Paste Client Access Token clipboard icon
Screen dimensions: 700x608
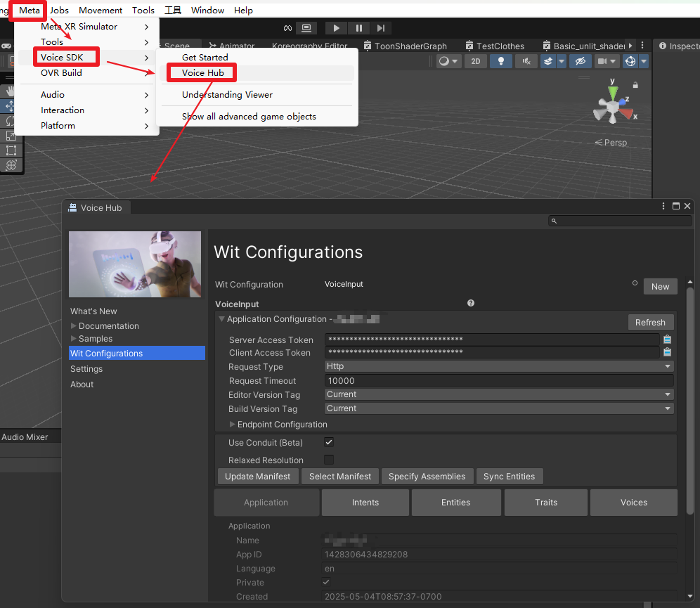click(667, 351)
